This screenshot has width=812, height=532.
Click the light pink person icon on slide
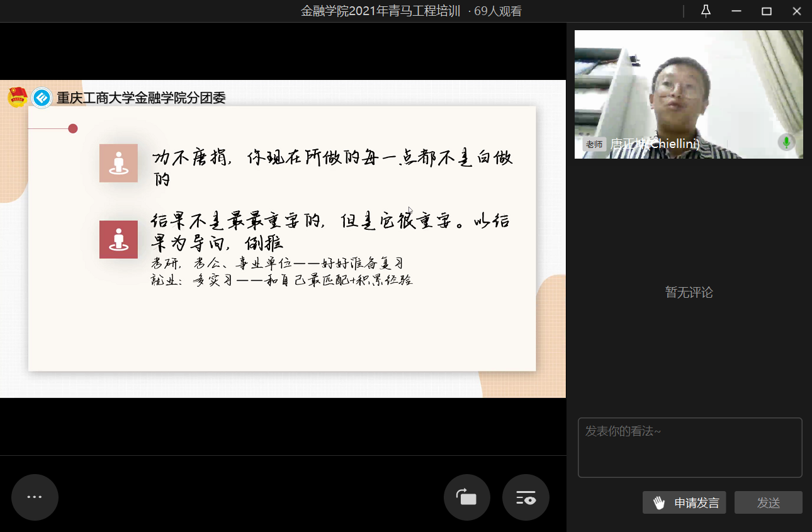tap(118, 163)
